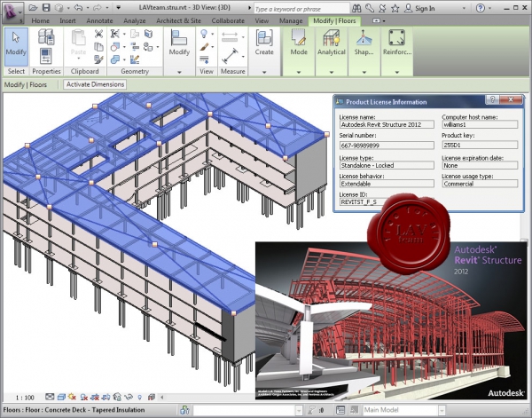The width and height of the screenshot is (532, 418).
Task: Click the large Modify panel align icon
Action: (179, 37)
